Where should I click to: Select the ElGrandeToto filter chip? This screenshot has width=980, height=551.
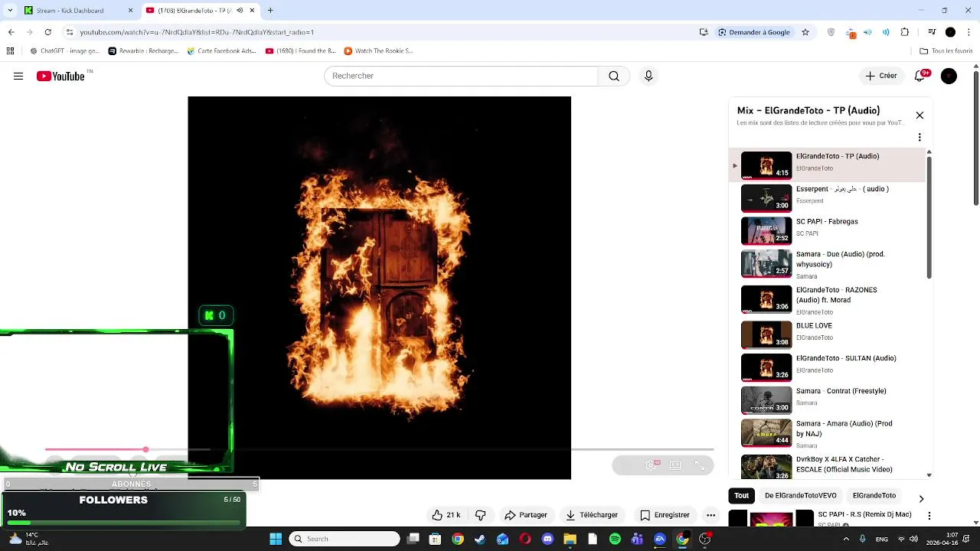click(x=874, y=495)
